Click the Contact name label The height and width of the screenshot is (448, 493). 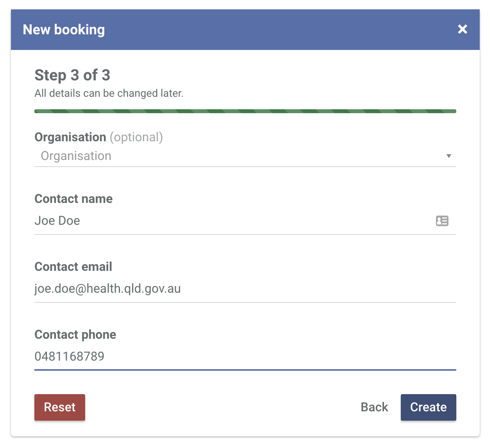pos(73,199)
